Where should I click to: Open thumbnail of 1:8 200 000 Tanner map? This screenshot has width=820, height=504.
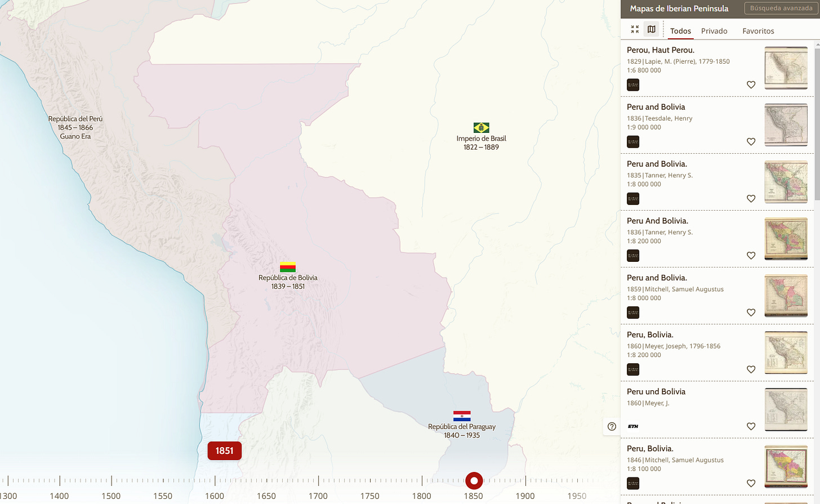point(786,239)
